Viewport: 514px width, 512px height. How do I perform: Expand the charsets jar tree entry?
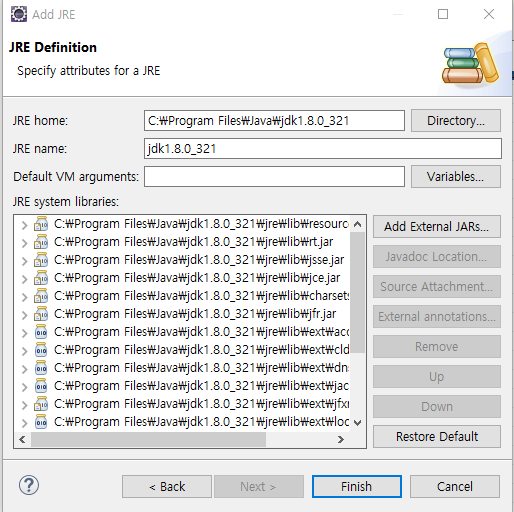pos(24,297)
